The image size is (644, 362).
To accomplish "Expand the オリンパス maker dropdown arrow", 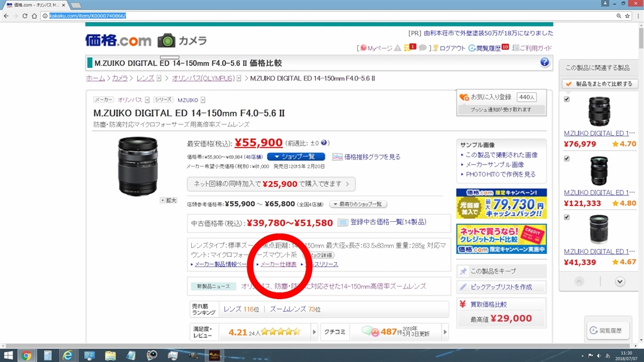I will pyautogui.click(x=147, y=100).
